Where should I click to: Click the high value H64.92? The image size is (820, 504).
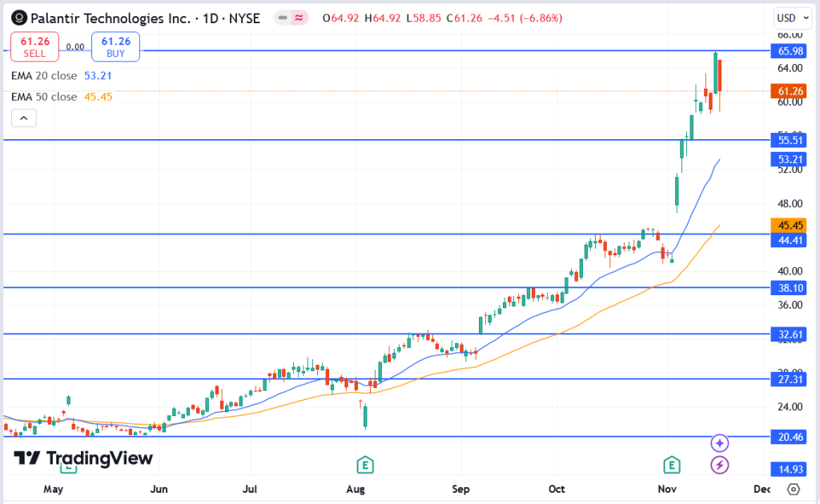383,18
